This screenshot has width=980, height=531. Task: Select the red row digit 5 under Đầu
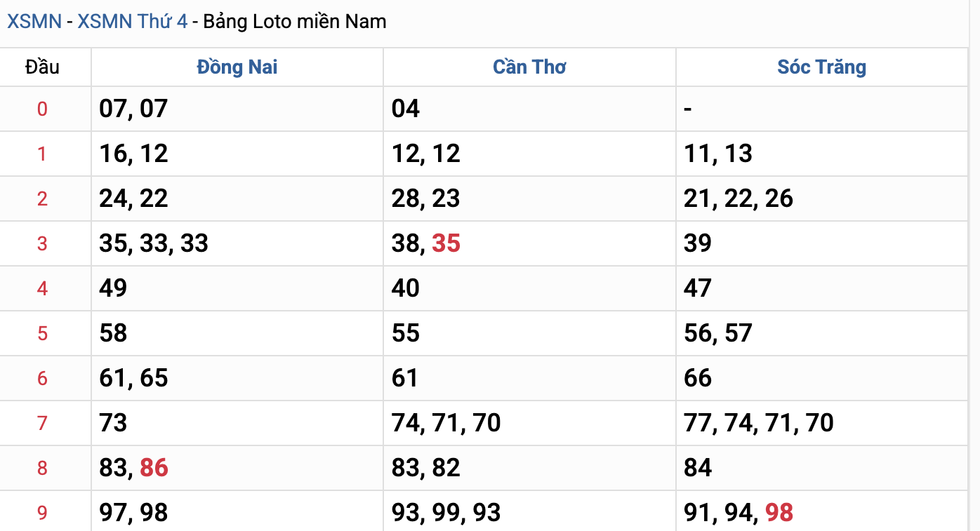(42, 333)
